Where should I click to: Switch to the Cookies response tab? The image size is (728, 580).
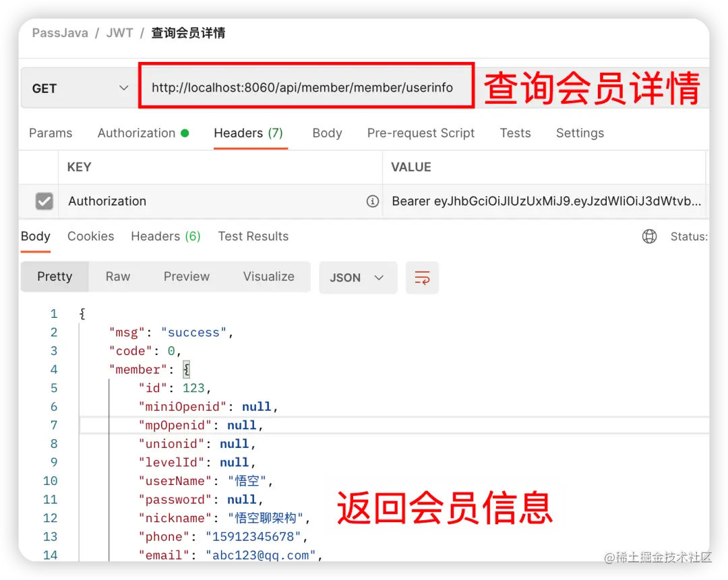(90, 236)
